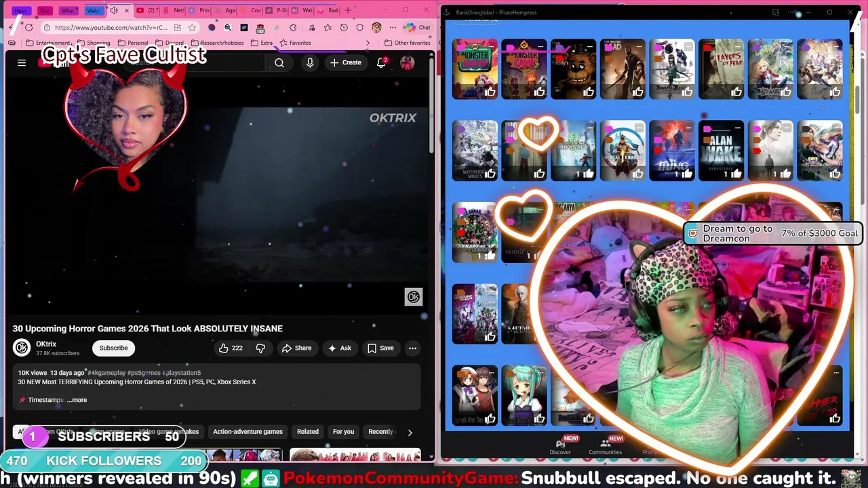Share the video

point(296,348)
